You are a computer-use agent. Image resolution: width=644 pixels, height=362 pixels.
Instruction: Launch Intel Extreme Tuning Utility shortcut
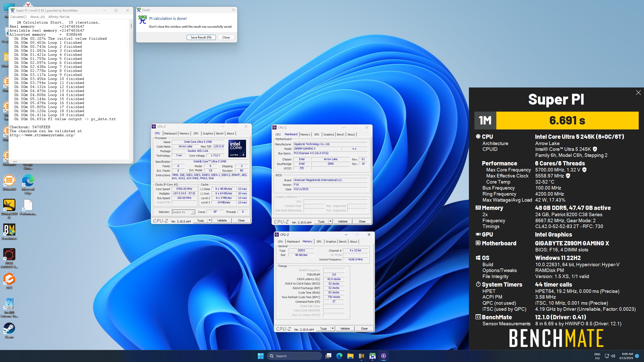point(9,307)
